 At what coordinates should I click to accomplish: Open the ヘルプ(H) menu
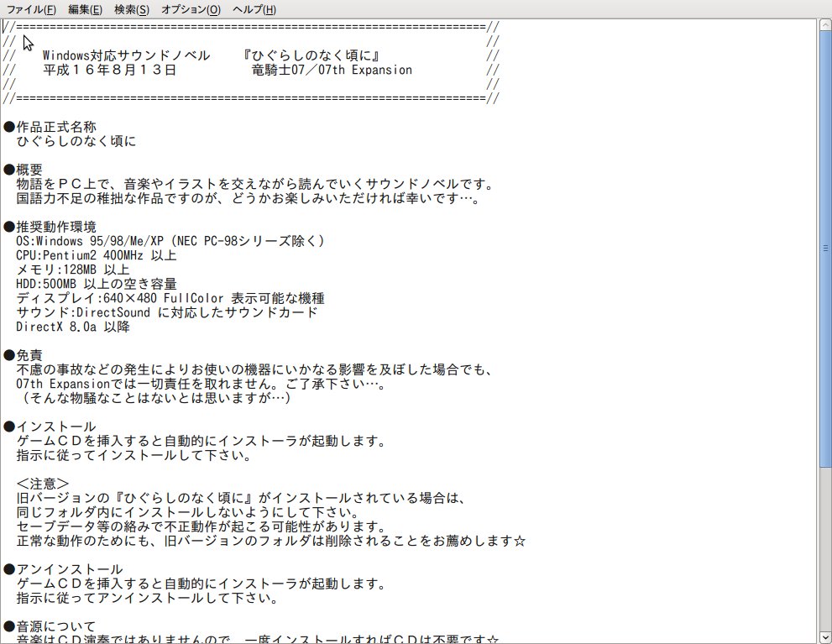click(254, 9)
